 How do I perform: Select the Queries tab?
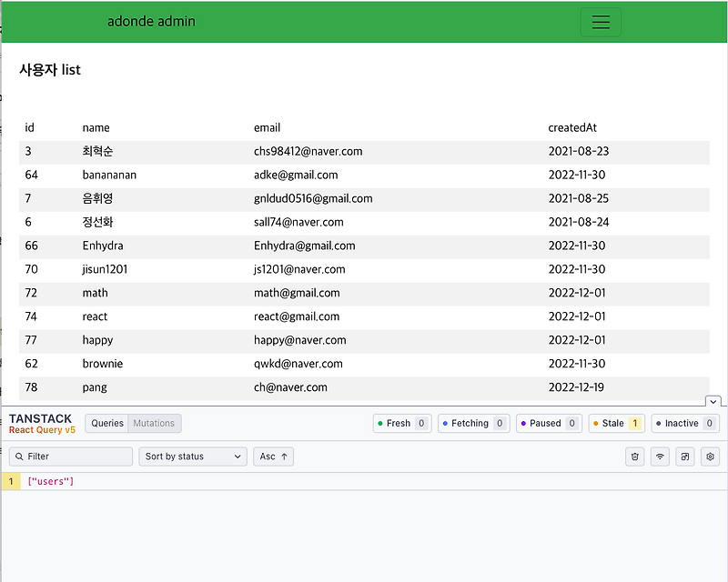(109, 423)
